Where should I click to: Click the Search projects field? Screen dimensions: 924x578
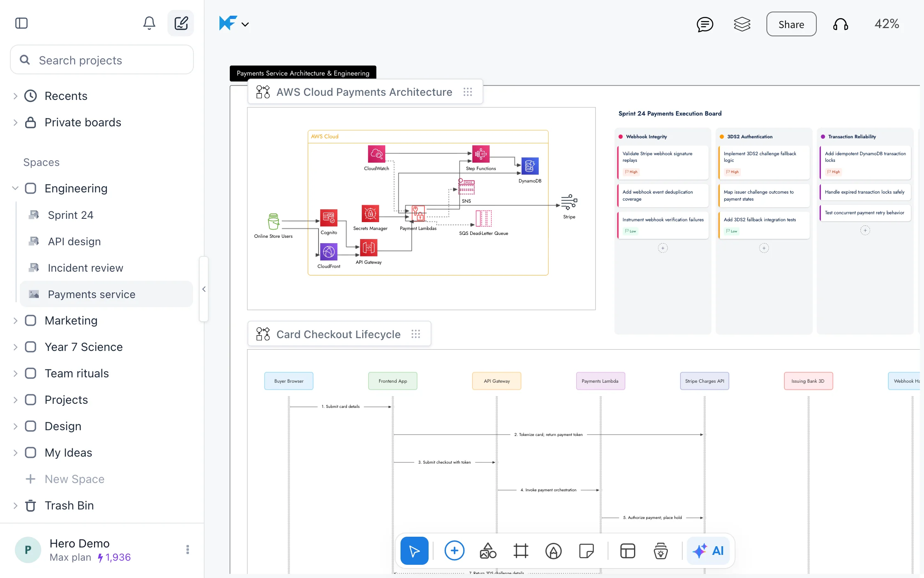pyautogui.click(x=102, y=60)
